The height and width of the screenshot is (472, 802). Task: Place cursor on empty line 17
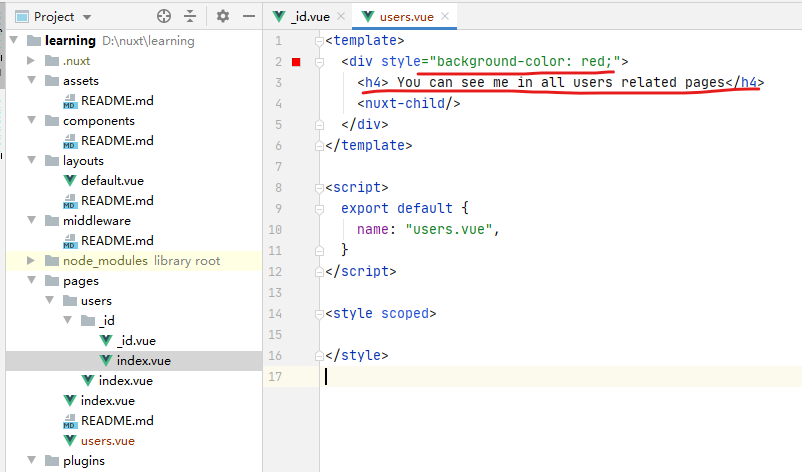click(x=561, y=376)
